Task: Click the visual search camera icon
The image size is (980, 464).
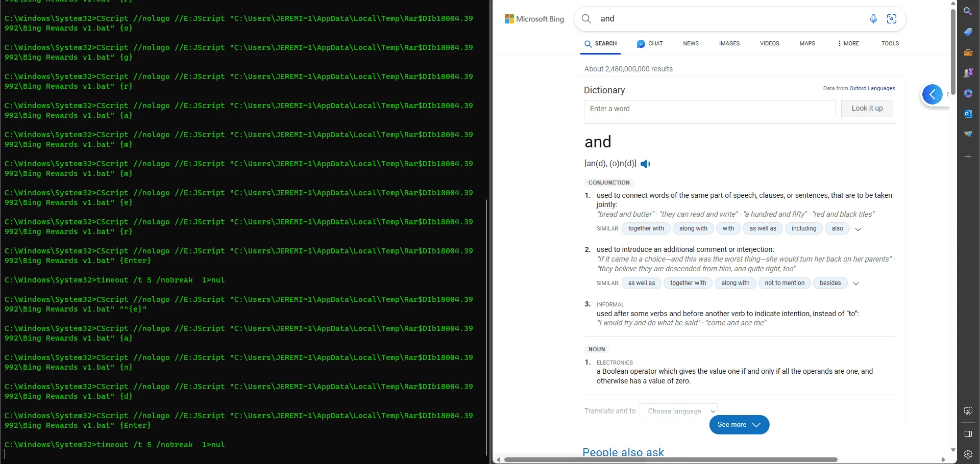Action: [x=892, y=19]
